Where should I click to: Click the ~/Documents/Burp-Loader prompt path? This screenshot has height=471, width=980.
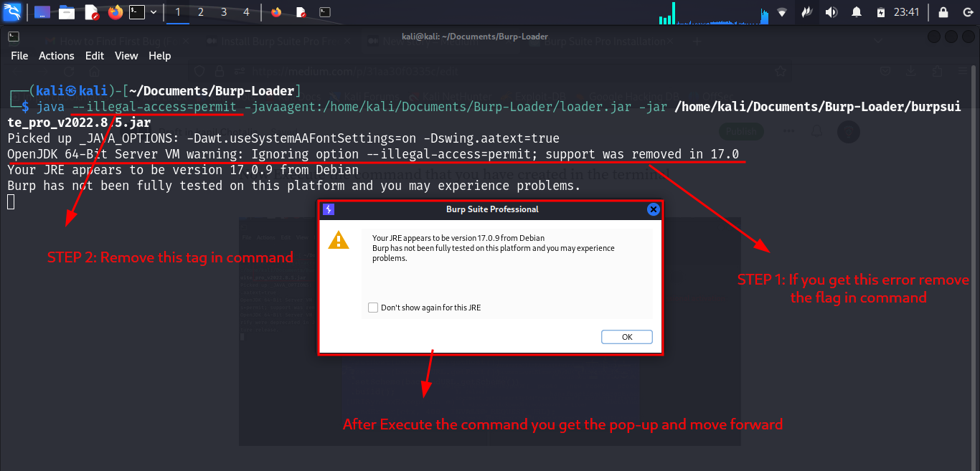pos(211,91)
